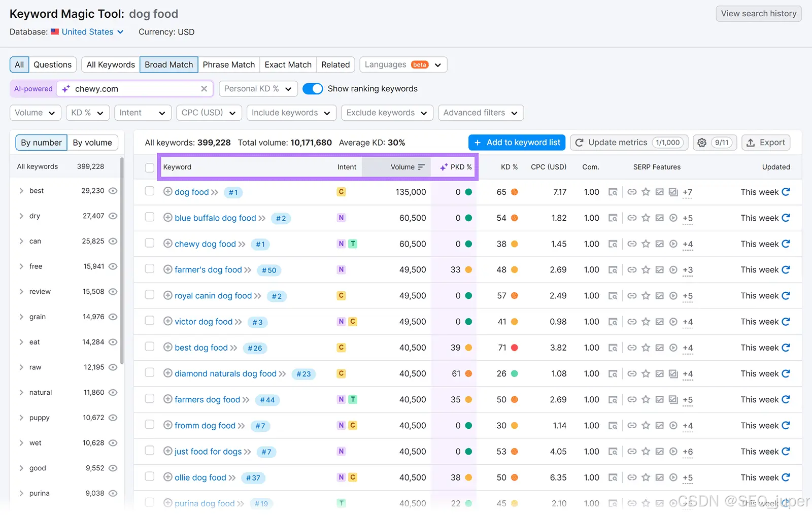Click the US flag icon next to Database
812x515 pixels.
click(x=55, y=31)
